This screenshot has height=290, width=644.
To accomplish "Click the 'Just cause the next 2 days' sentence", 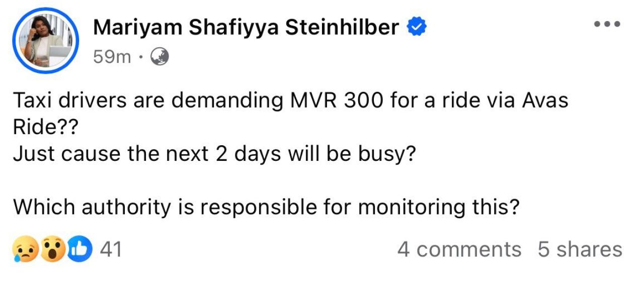I will (x=214, y=154).
